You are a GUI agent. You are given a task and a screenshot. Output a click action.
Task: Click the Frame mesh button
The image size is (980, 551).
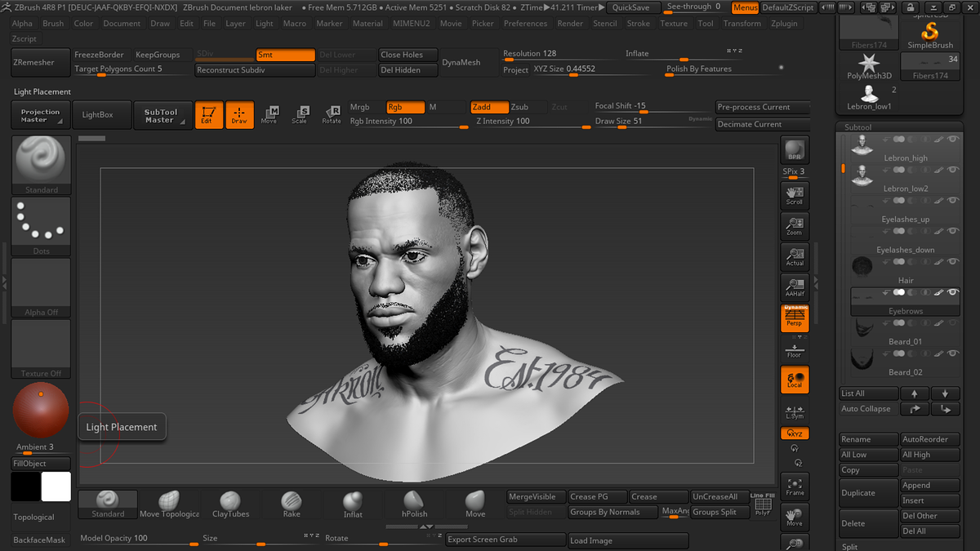(x=795, y=487)
